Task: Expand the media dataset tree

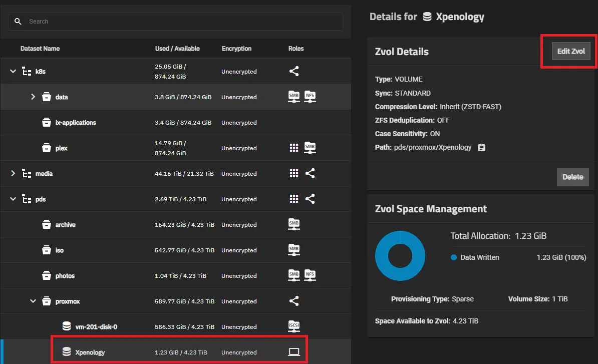Action: pos(13,173)
